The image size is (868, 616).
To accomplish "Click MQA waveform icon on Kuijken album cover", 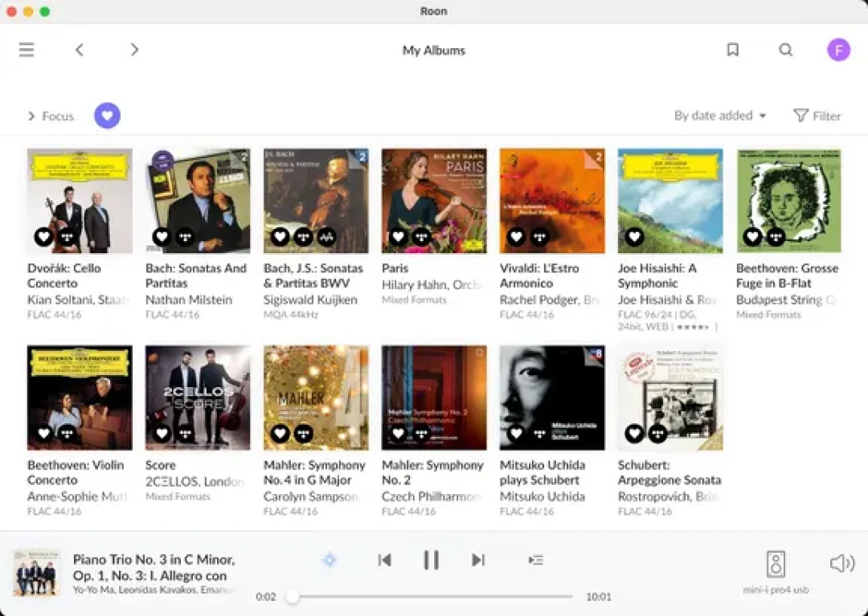I will click(x=326, y=237).
